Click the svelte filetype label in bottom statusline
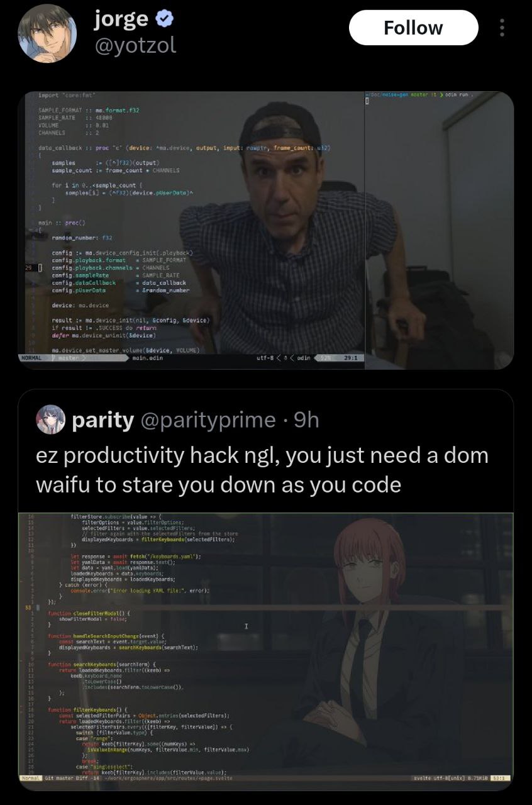532x805 pixels. [x=421, y=778]
